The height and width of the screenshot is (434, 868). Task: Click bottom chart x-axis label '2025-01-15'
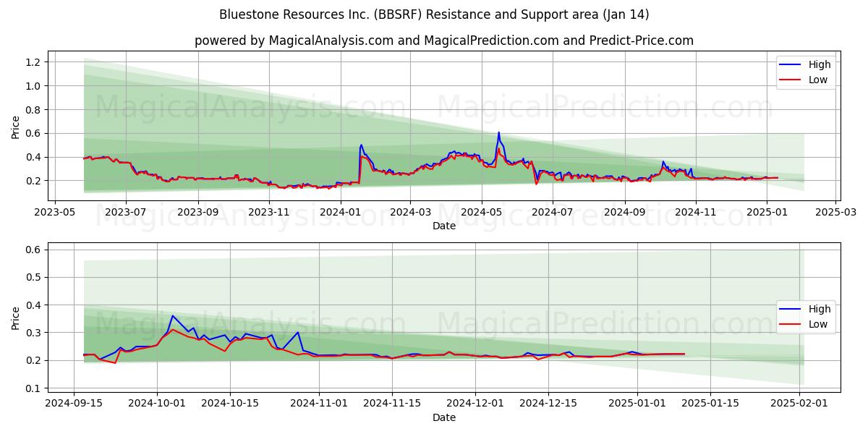pyautogui.click(x=711, y=404)
